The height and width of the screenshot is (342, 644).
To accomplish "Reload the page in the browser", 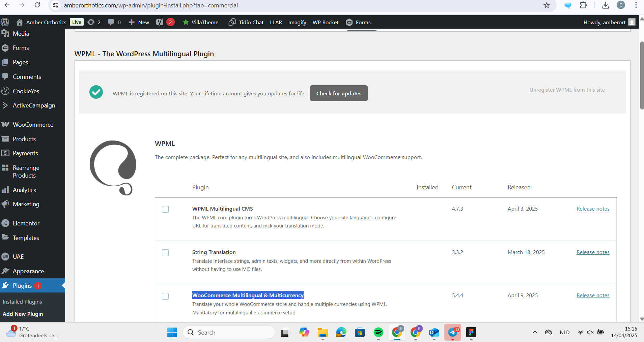I will (37, 5).
